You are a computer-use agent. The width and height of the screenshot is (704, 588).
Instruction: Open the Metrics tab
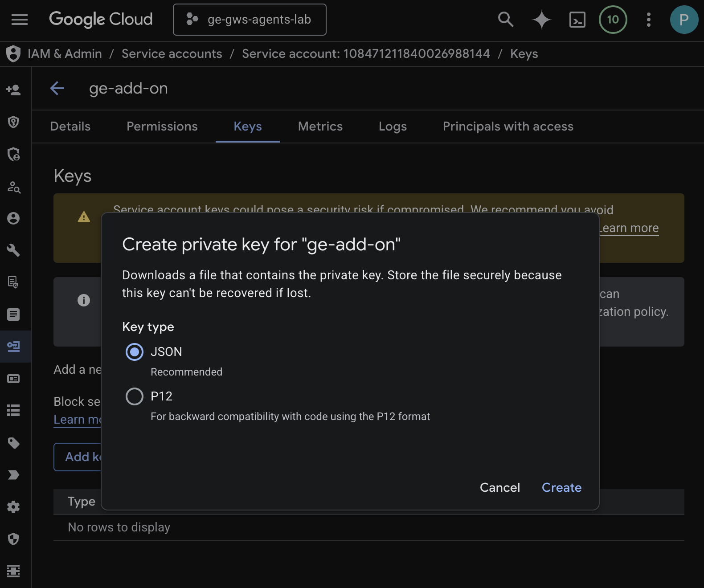coord(320,127)
